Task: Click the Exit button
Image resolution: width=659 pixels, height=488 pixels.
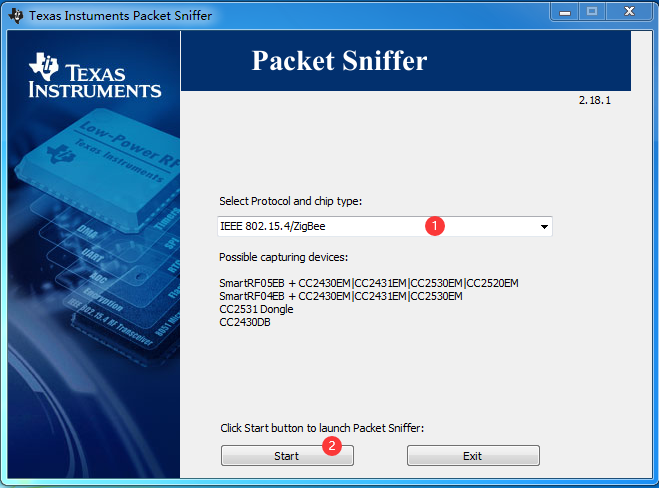Action: tap(473, 456)
